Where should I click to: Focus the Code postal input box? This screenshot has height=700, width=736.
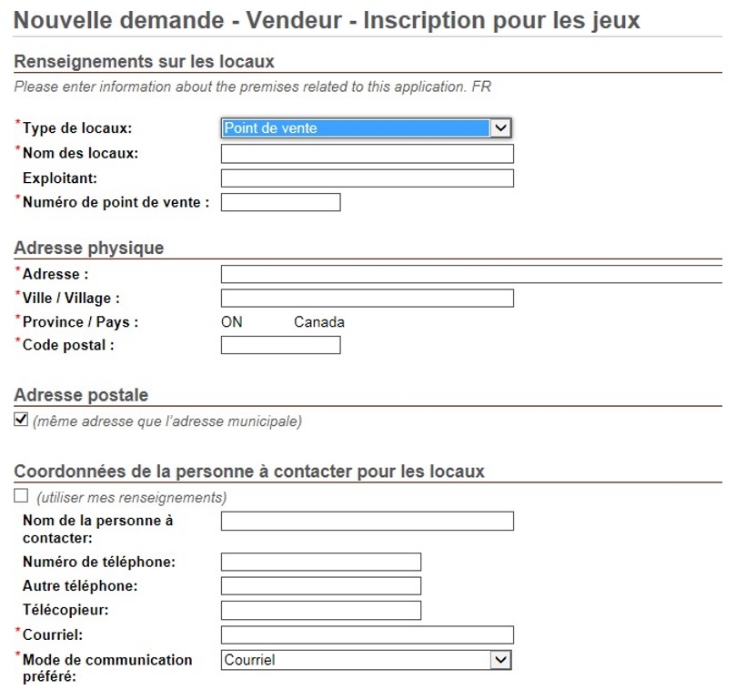[x=281, y=345]
